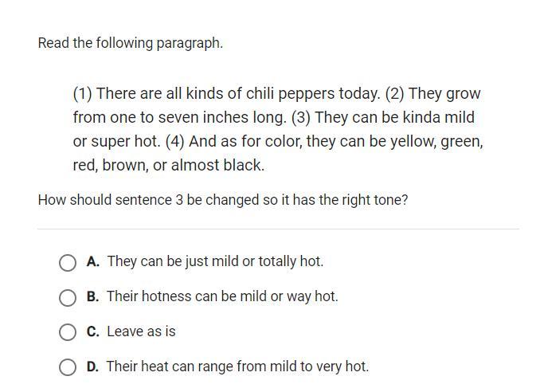This screenshot has height=392, width=540.
Task: Click the words 'red, brown, or almost black.'
Action: point(168,165)
